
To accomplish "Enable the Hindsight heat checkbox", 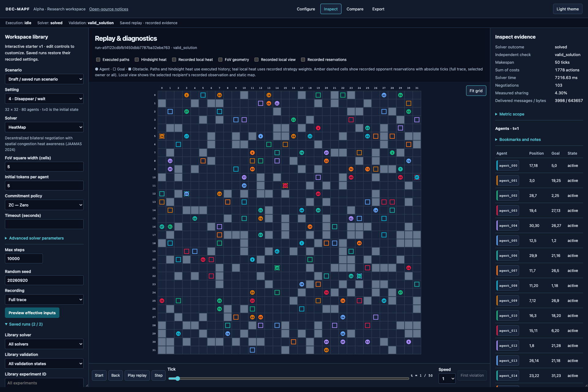I will point(137,60).
